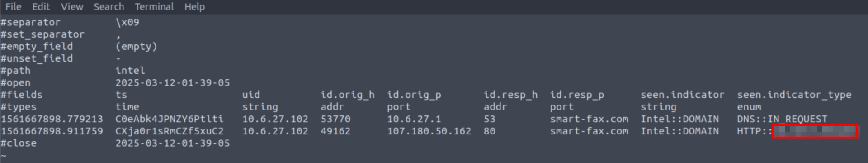The width and height of the screenshot is (868, 163).
Task: Click the DNS::IN_REQUEST entry
Action: pos(782,119)
